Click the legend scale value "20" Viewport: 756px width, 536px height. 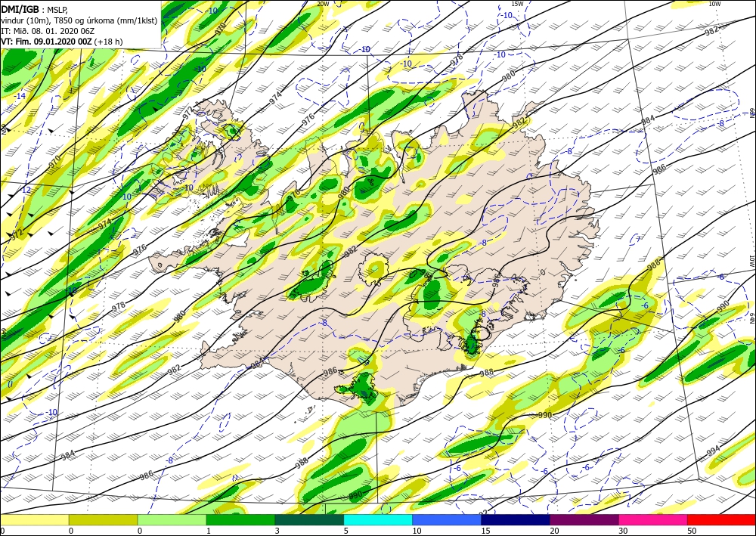(x=553, y=531)
